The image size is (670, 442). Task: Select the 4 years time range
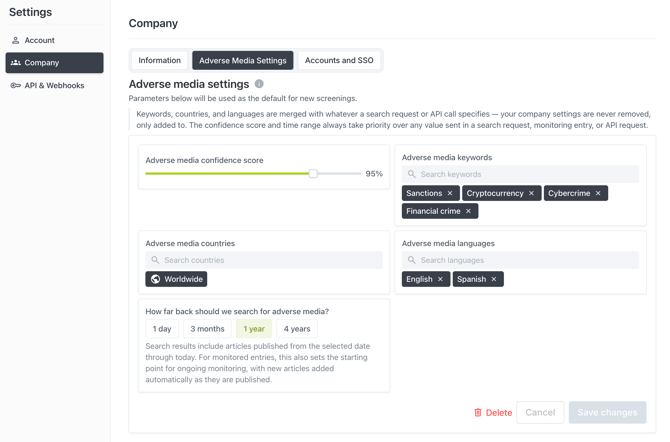(297, 329)
